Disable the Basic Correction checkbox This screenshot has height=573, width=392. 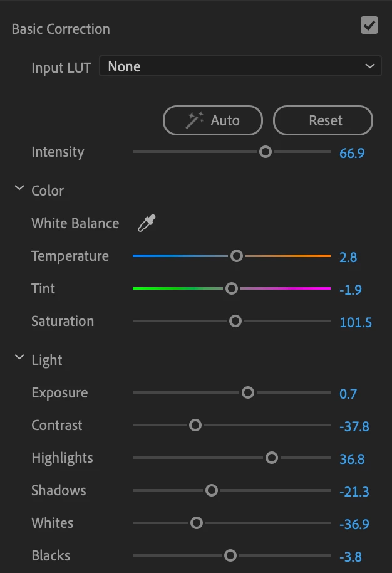pyautogui.click(x=369, y=26)
